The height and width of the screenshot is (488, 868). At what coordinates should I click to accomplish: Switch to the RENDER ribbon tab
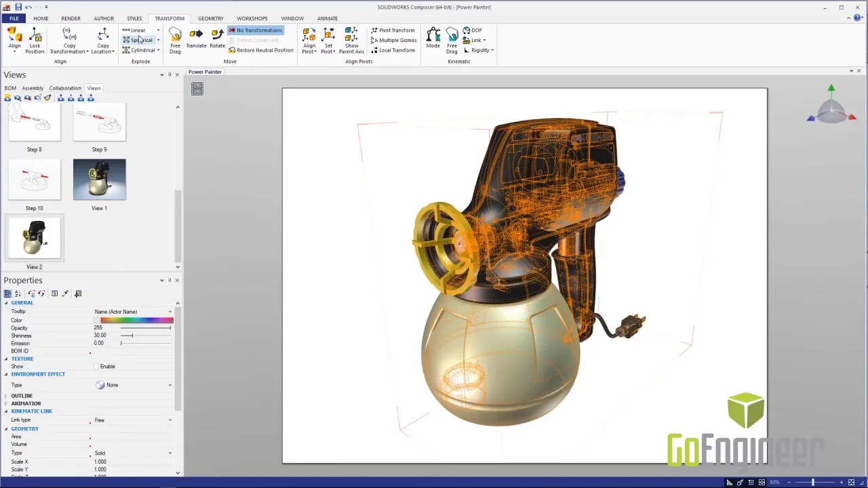[x=71, y=18]
